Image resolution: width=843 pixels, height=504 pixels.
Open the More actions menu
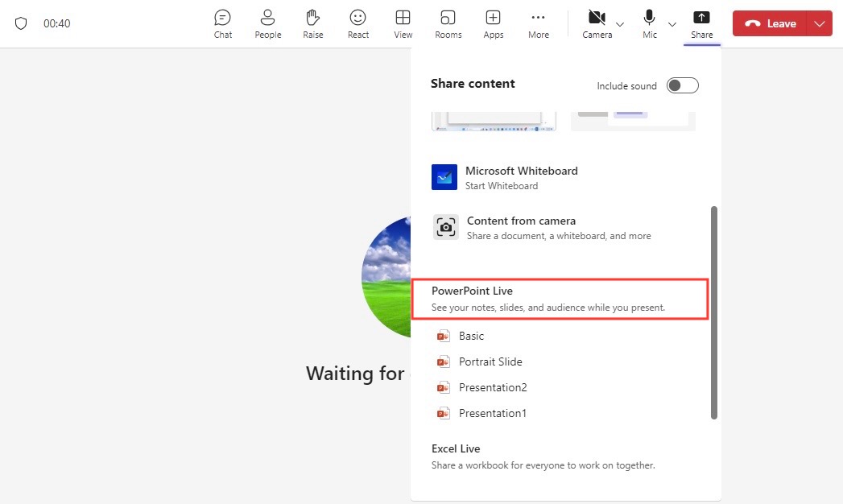[x=538, y=24]
